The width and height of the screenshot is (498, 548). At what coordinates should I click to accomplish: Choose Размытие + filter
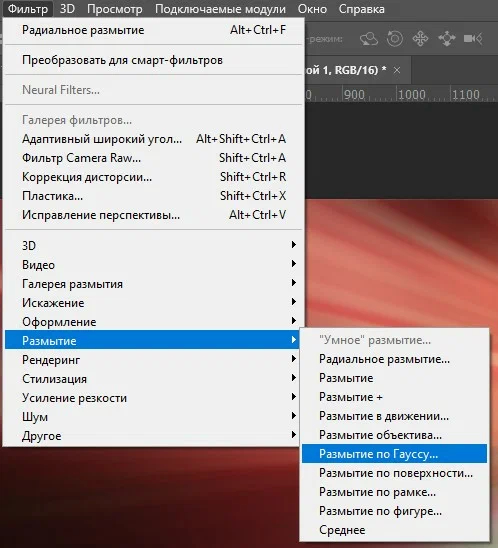[x=394, y=397]
